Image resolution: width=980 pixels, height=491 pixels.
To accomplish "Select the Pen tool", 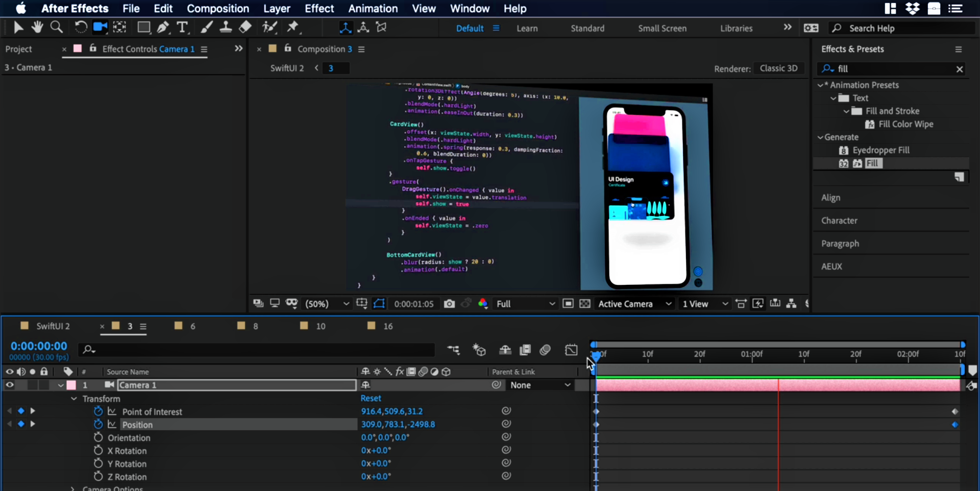I will 163,28.
